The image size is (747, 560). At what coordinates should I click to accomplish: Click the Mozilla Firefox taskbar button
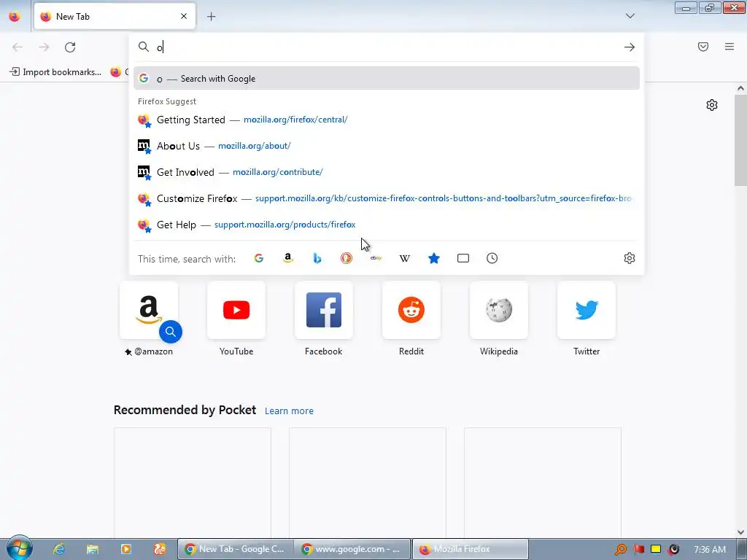tap(470, 549)
